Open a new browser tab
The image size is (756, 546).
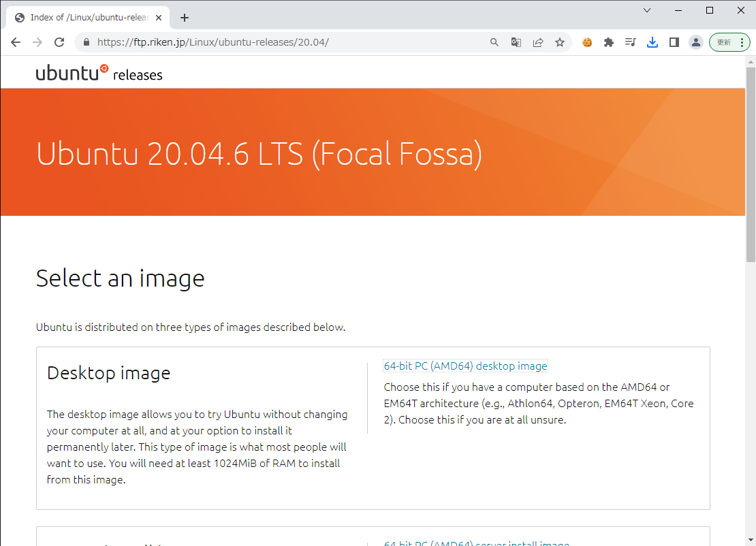point(184,18)
